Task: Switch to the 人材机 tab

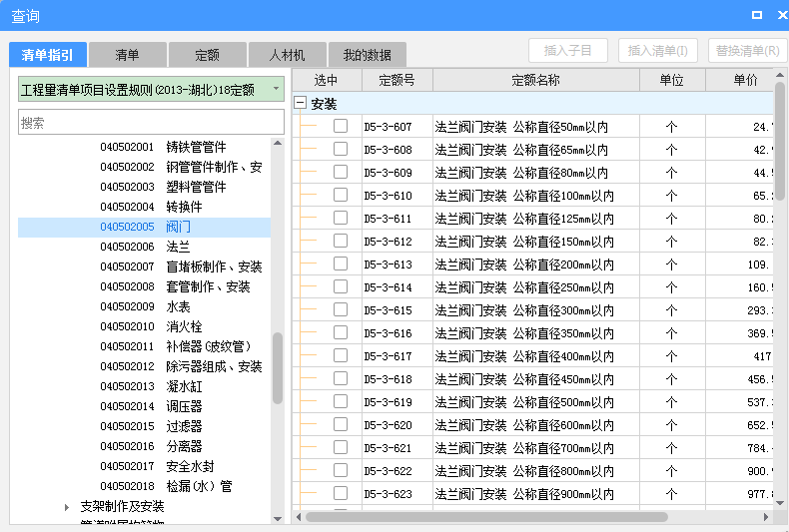Action: point(288,55)
